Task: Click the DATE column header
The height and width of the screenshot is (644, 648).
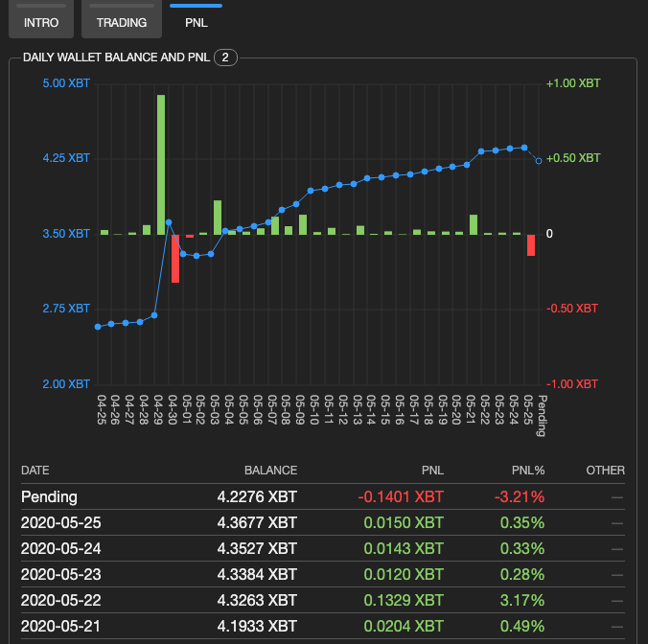Action: (35, 471)
